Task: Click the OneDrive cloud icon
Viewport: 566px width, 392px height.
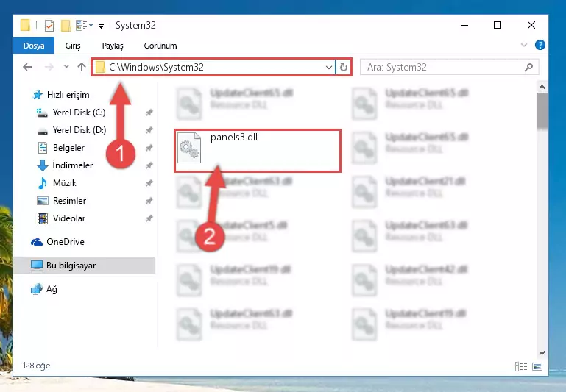Action: 37,242
